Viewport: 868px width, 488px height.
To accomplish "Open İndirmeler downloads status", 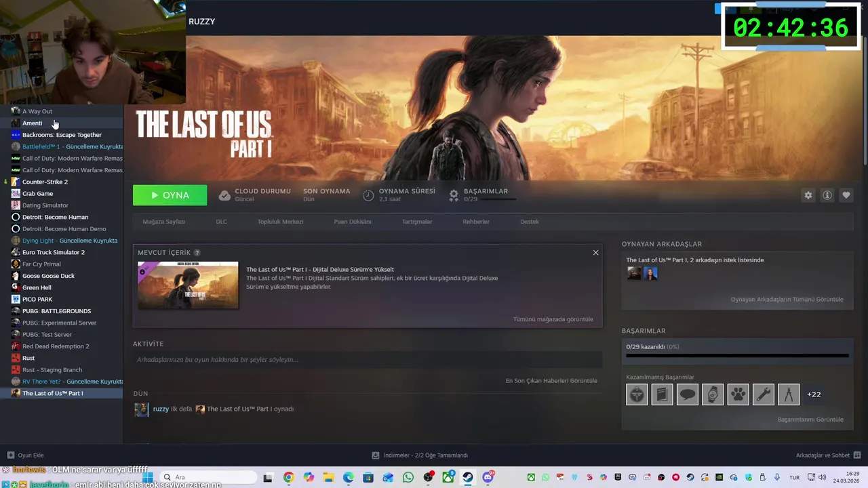I will (420, 455).
